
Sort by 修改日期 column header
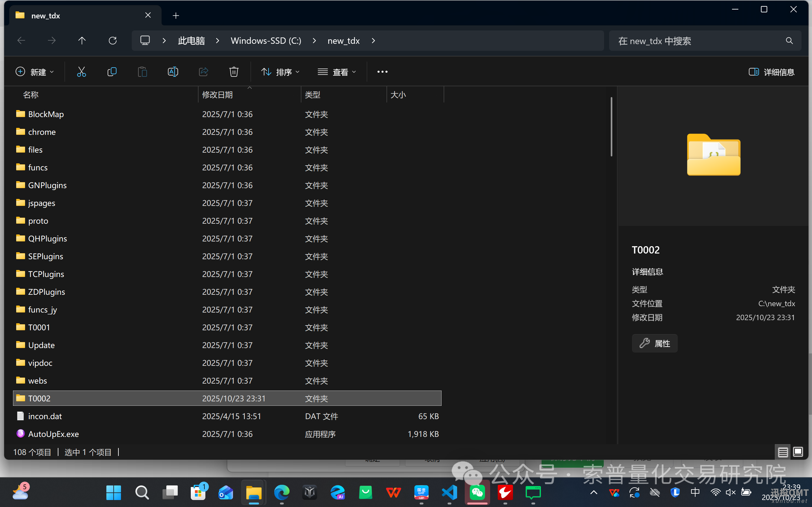[x=217, y=95]
